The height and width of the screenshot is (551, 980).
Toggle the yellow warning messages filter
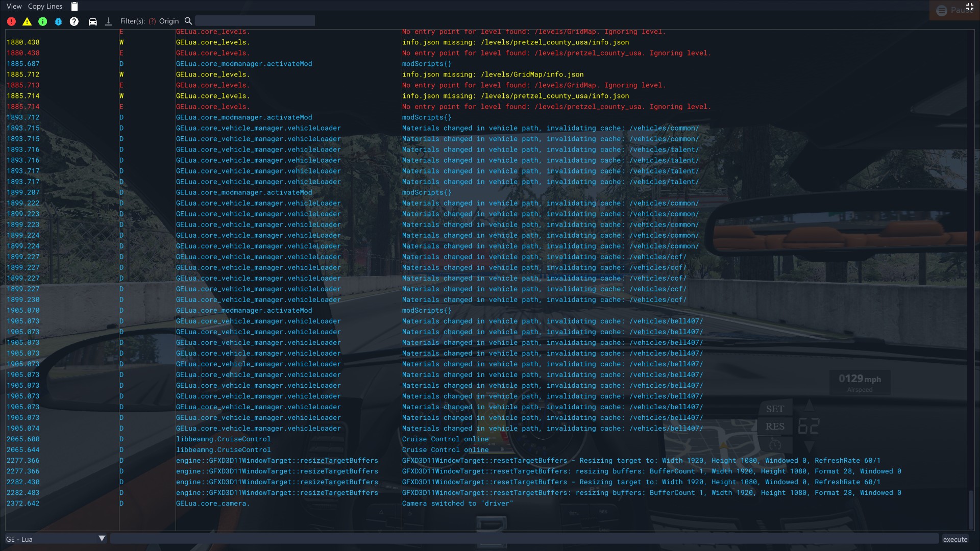pyautogui.click(x=27, y=21)
